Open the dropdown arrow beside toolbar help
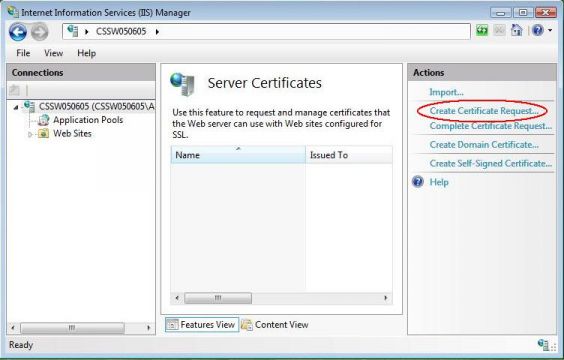This screenshot has height=360, width=564. (550, 31)
